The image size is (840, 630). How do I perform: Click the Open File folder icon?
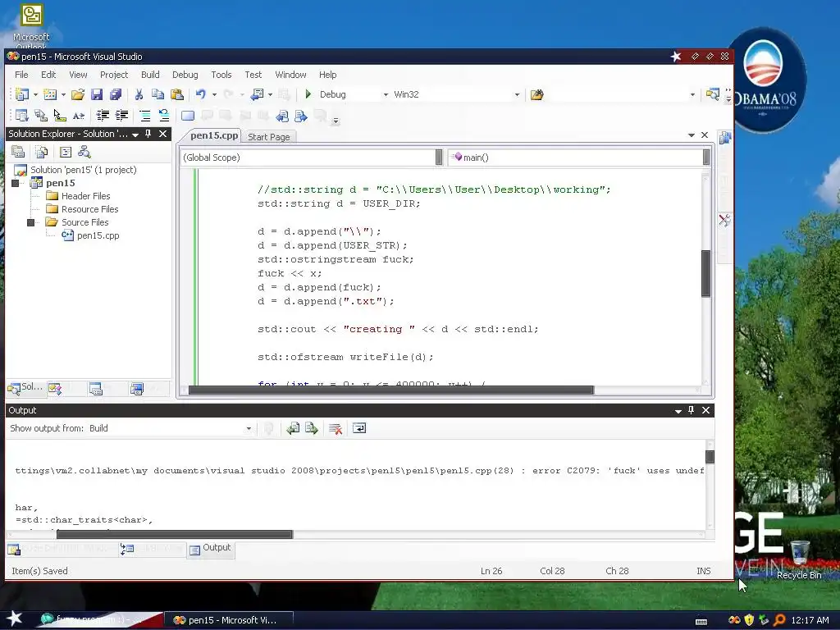(x=78, y=94)
